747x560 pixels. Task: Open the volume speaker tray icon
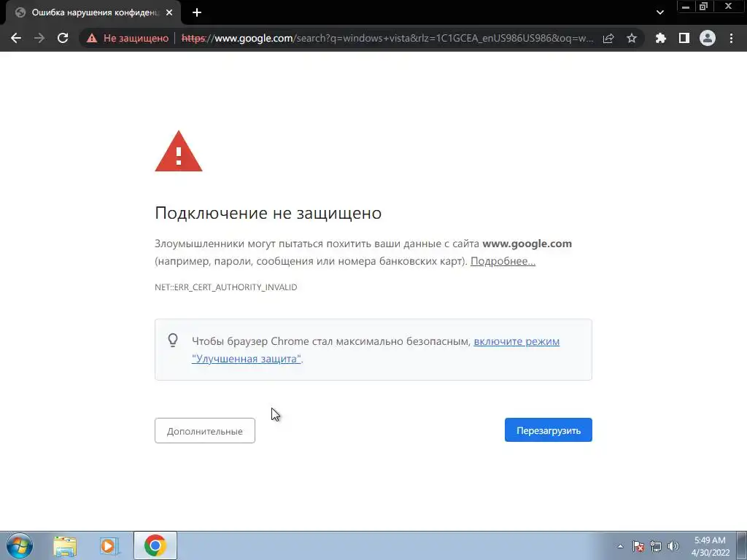pyautogui.click(x=673, y=546)
